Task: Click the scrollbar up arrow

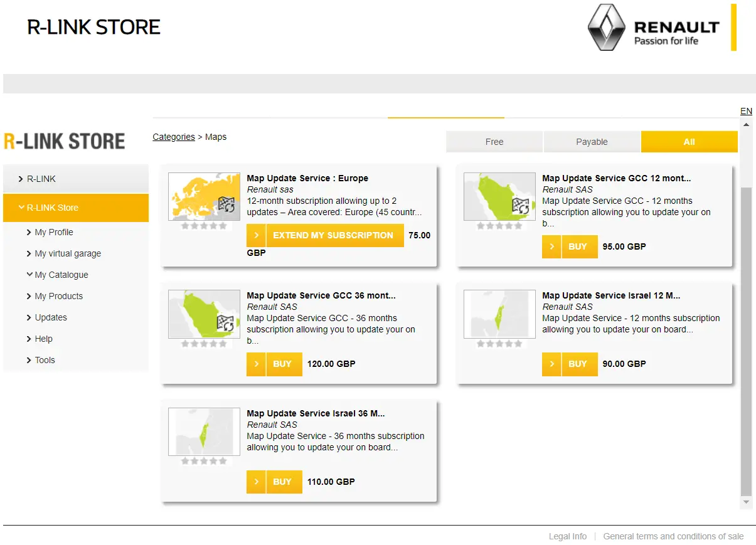Action: [x=746, y=125]
